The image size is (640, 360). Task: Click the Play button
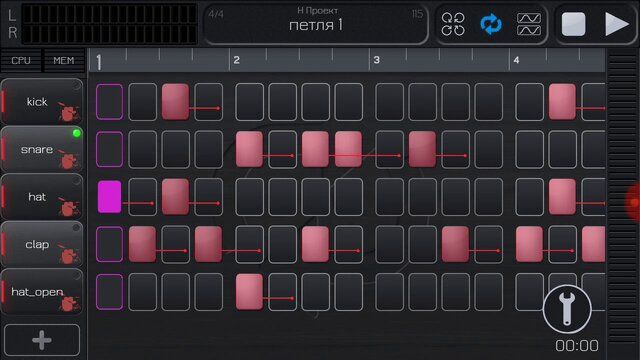(616, 24)
